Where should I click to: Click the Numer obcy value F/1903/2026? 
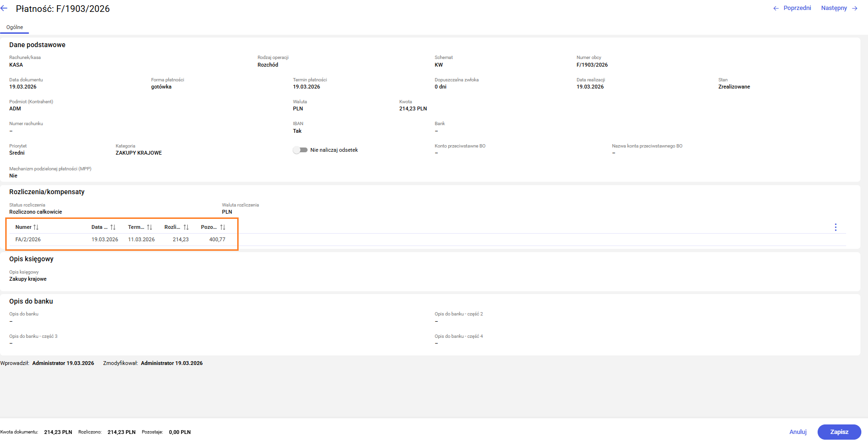point(592,65)
